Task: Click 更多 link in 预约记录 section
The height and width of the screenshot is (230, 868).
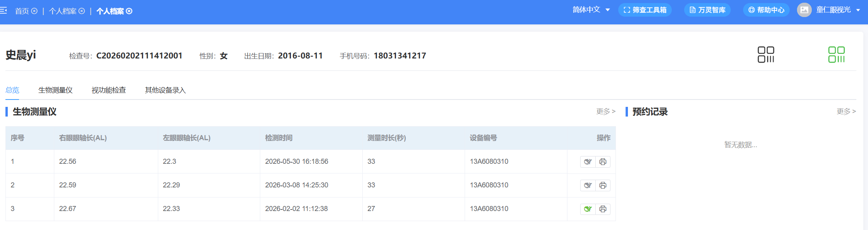Action: click(846, 112)
